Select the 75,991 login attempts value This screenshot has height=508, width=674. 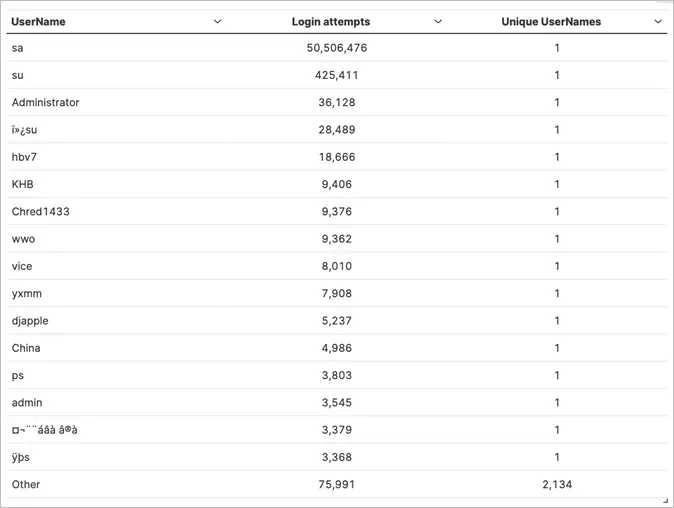pyautogui.click(x=337, y=484)
